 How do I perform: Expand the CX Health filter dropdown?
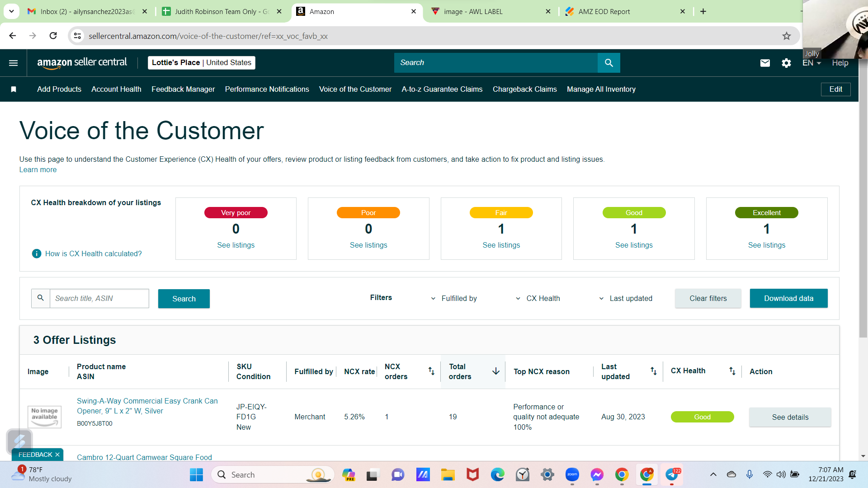pyautogui.click(x=538, y=298)
